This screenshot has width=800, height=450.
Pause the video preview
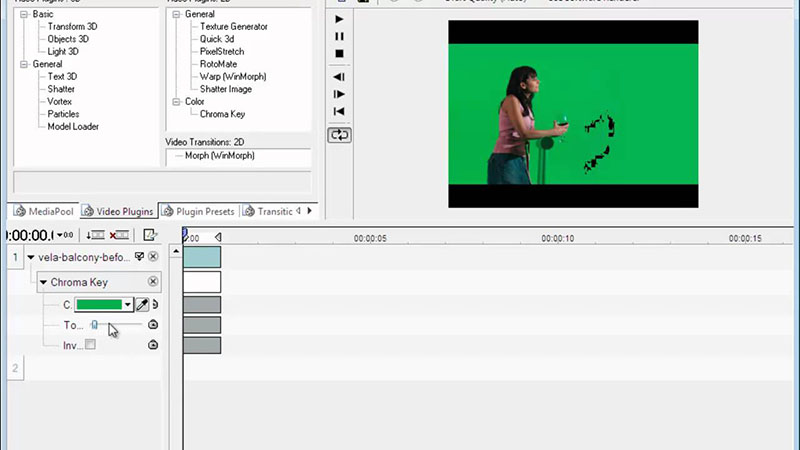(x=340, y=36)
